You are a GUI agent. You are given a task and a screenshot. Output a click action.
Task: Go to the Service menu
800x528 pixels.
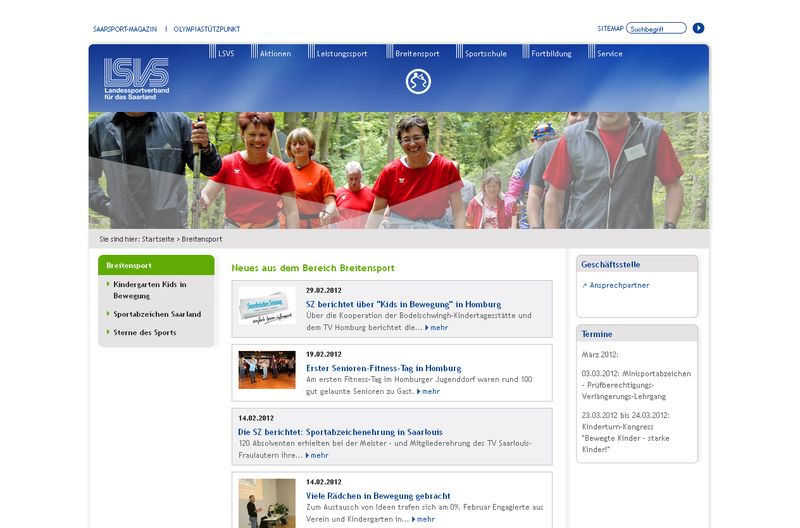pos(609,53)
